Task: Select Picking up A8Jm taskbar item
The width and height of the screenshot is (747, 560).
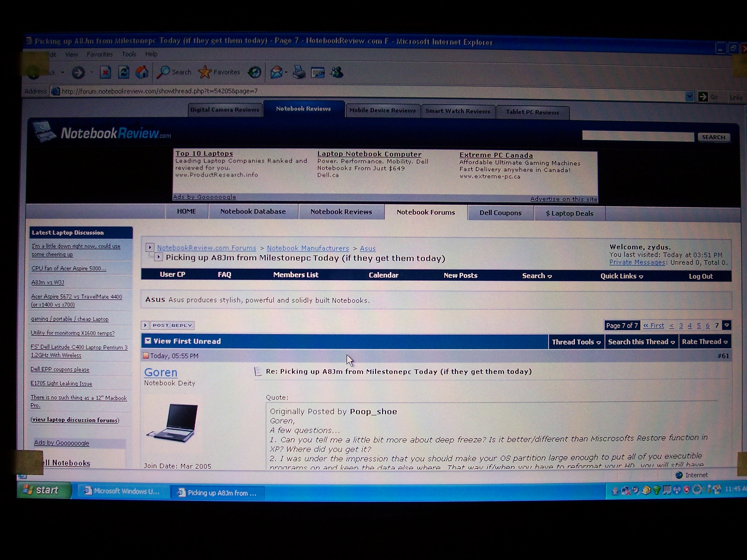Action: point(217,493)
